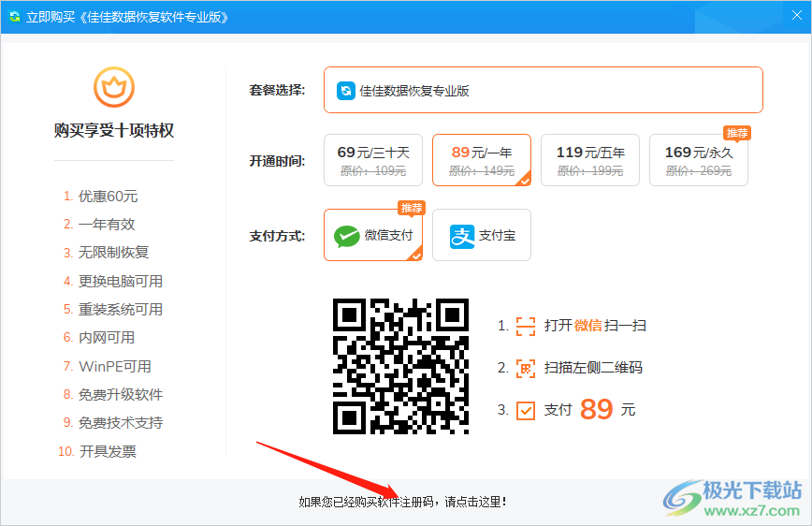
Task: Click the privilege item 重装系统可用
Action: click(x=113, y=310)
